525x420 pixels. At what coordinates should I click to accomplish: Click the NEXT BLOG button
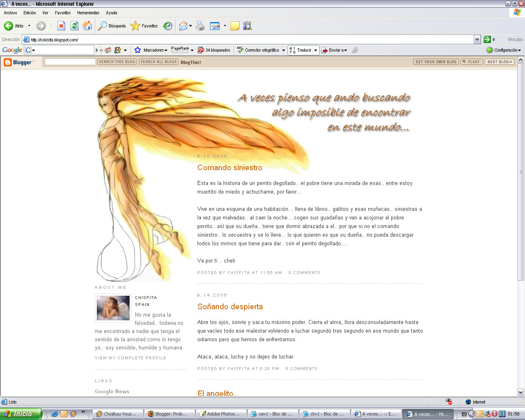500,62
